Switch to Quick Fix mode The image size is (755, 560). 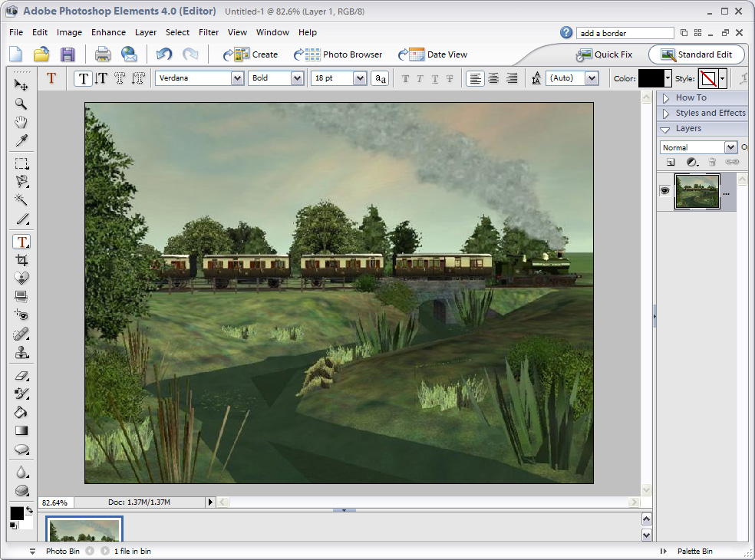[x=605, y=54]
